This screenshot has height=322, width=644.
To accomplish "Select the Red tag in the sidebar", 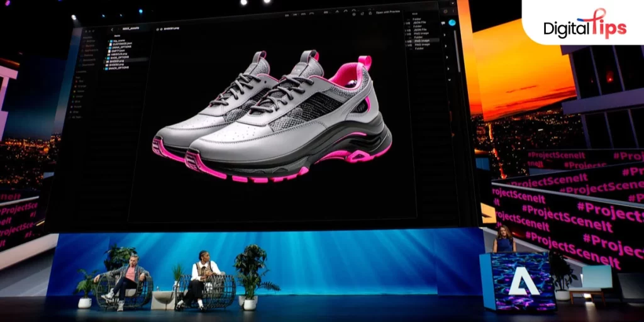I will coord(80,81).
